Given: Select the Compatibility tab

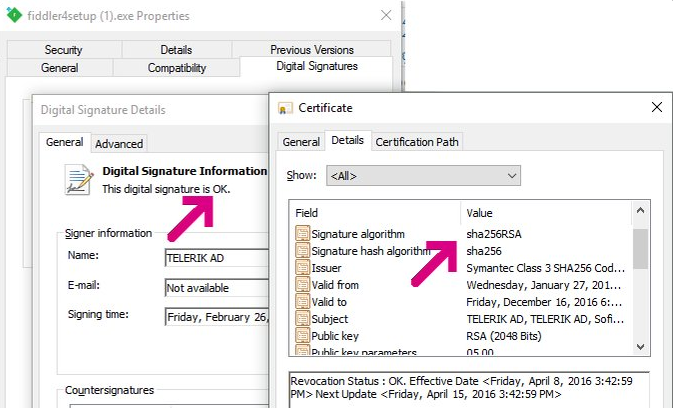Looking at the screenshot, I should click(176, 68).
